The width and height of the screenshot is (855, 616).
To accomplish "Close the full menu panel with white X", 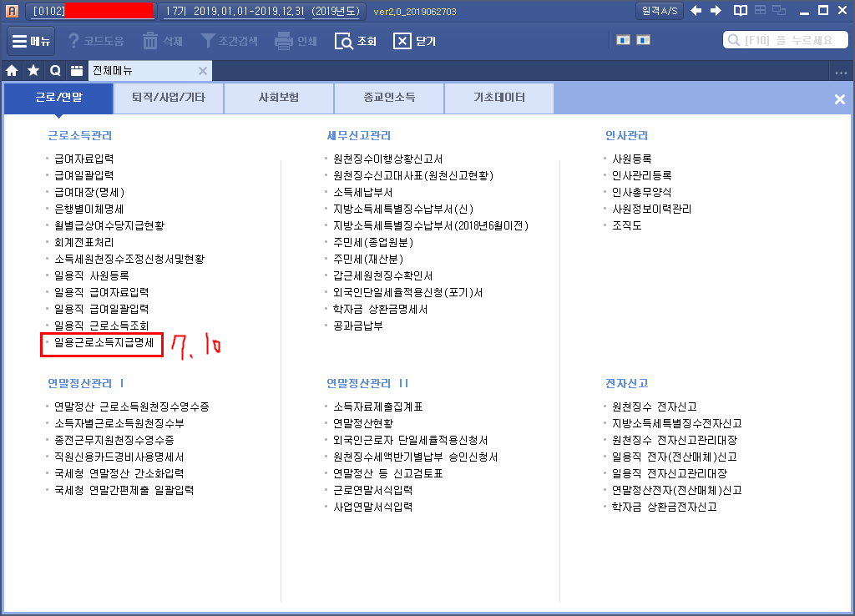I will 840,99.
